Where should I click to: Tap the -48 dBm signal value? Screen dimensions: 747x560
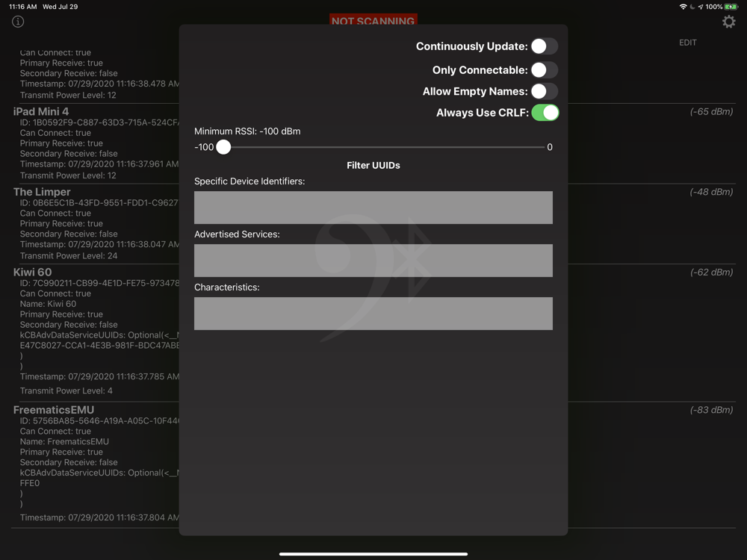click(x=711, y=192)
